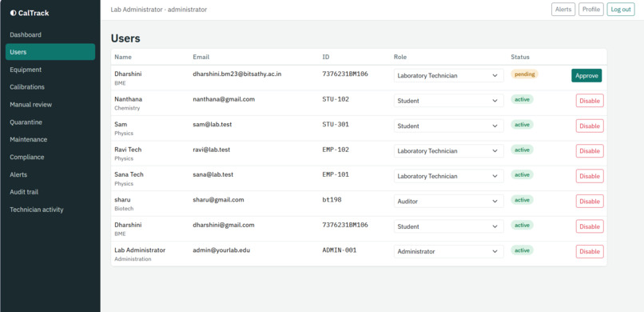Click the Chemistry department label
Screen dimensions: 644x312
click(x=127, y=108)
